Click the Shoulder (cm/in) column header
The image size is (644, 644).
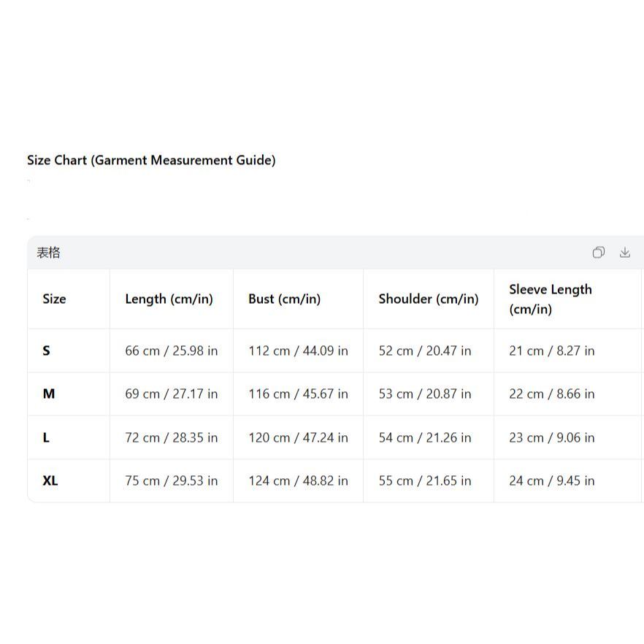(x=429, y=299)
